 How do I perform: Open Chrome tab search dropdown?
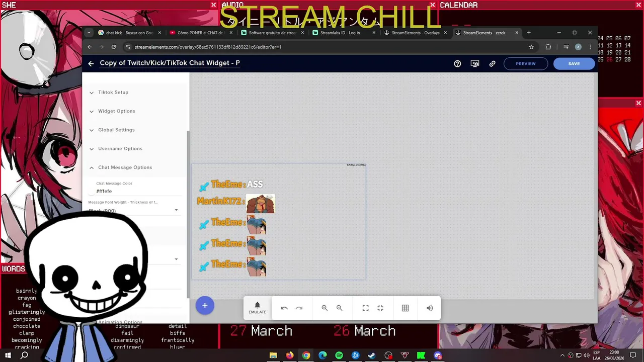89,33
